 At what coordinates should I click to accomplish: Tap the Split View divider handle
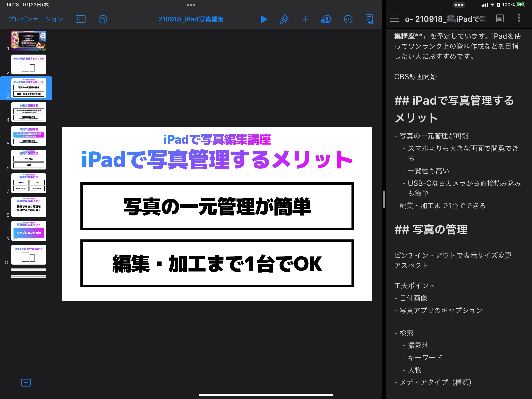pyautogui.click(x=384, y=199)
